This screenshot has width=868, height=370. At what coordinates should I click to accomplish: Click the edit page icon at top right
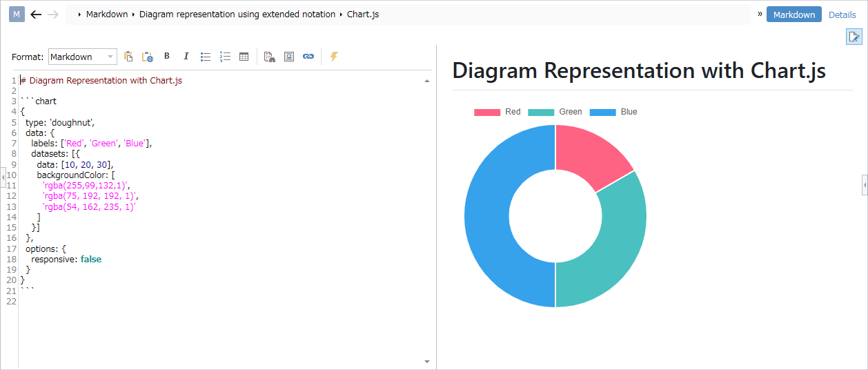click(854, 37)
